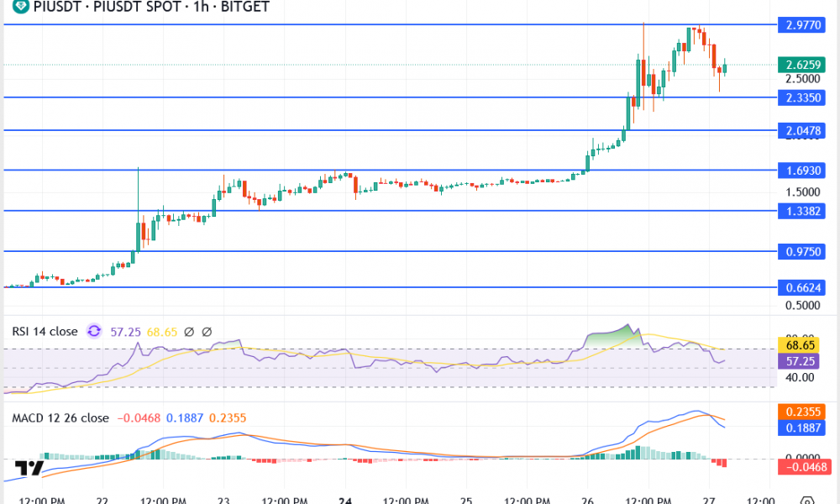The width and height of the screenshot is (840, 504).
Task: Click the RSI moving average value 68.65 in the legend
Action: 162,332
